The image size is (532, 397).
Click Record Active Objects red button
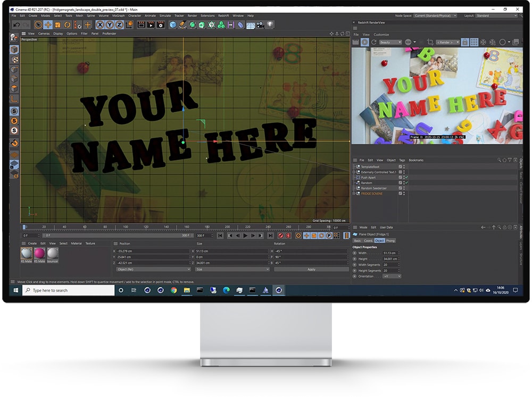[280, 235]
